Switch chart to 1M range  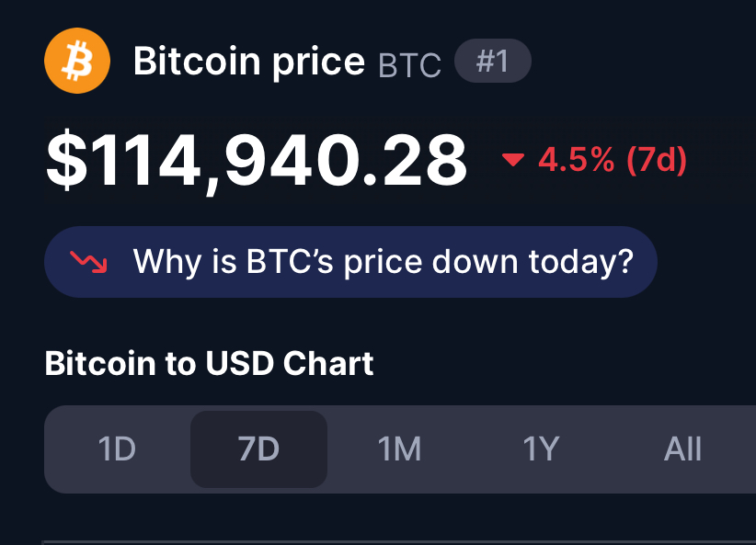coord(400,449)
